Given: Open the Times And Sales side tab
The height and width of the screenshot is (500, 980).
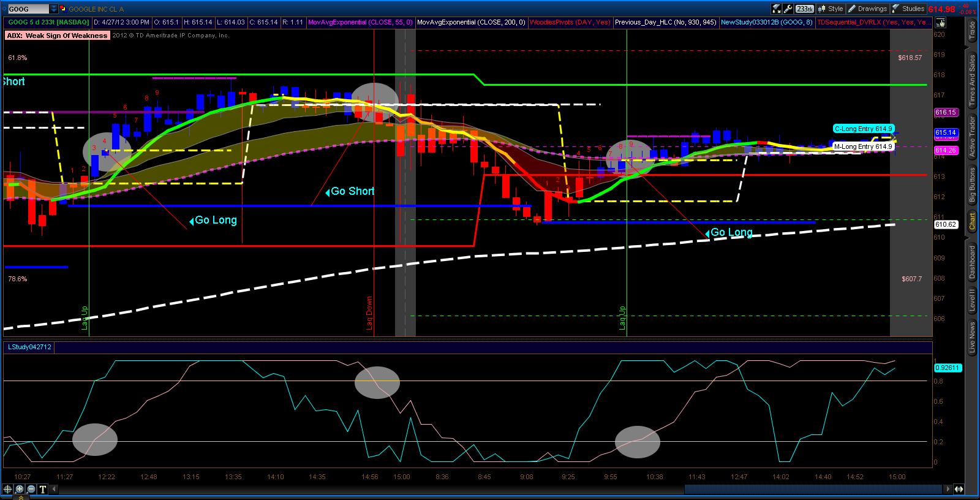Looking at the screenshot, I should pyautogui.click(x=972, y=81).
